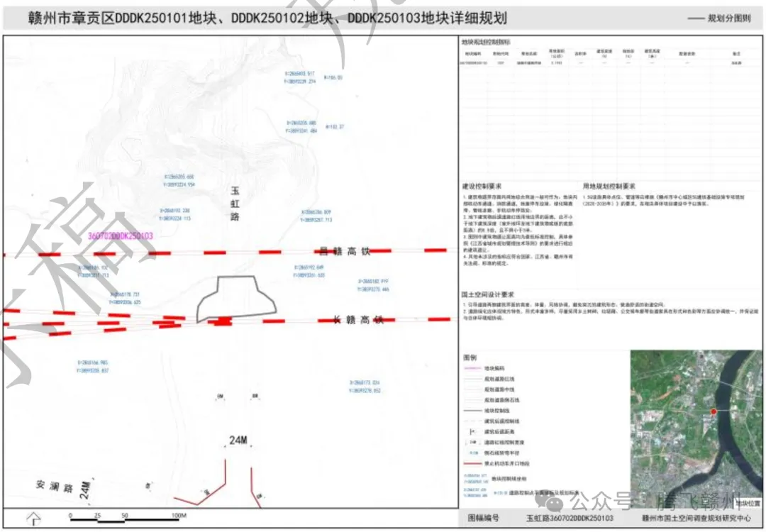Click the 25 scale bar label

click(x=98, y=516)
